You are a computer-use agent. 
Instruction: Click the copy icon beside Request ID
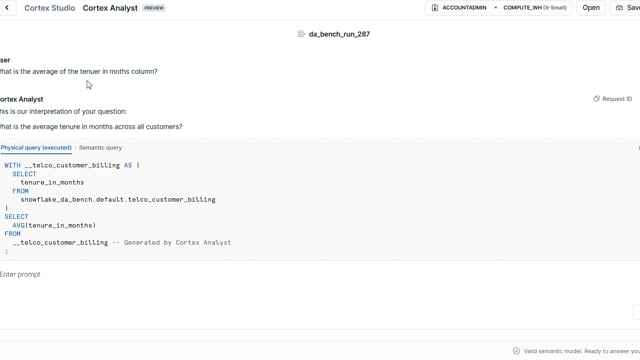[x=596, y=99]
